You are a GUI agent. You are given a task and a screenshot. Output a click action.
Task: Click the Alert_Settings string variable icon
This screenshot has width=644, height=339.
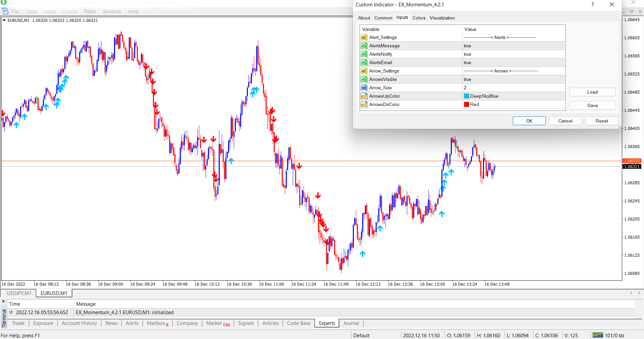364,37
